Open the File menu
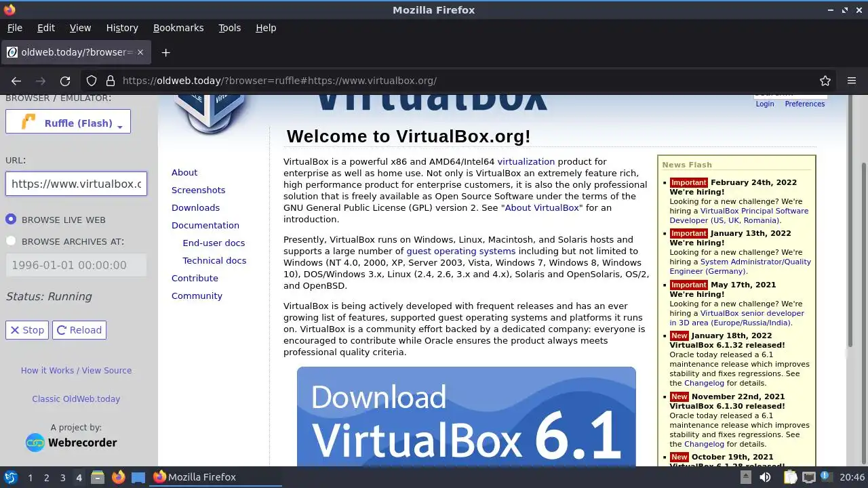 pyautogui.click(x=14, y=28)
